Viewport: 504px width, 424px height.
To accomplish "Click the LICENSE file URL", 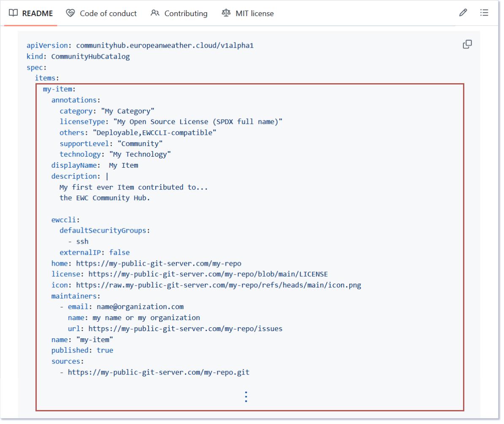I will pyautogui.click(x=208, y=275).
